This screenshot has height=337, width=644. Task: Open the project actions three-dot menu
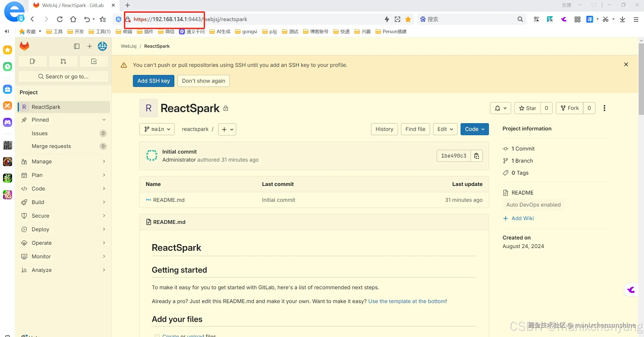604,108
